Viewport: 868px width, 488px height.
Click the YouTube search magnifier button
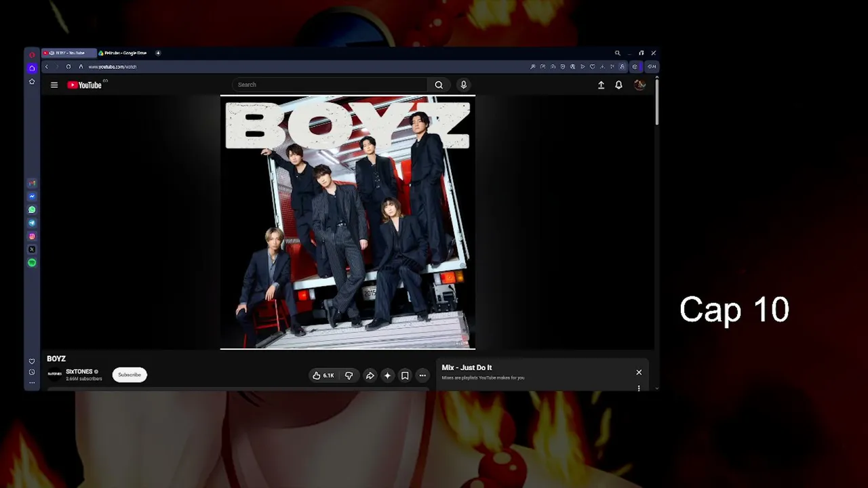[x=439, y=85]
